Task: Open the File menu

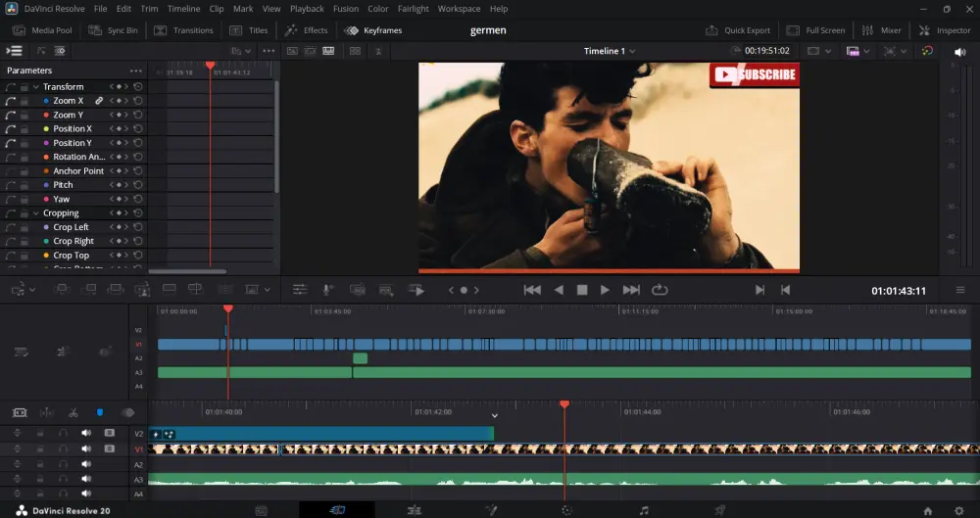Action: pos(100,9)
